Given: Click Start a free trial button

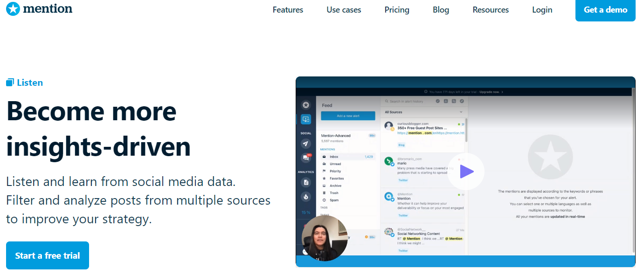Looking at the screenshot, I should click(48, 255).
